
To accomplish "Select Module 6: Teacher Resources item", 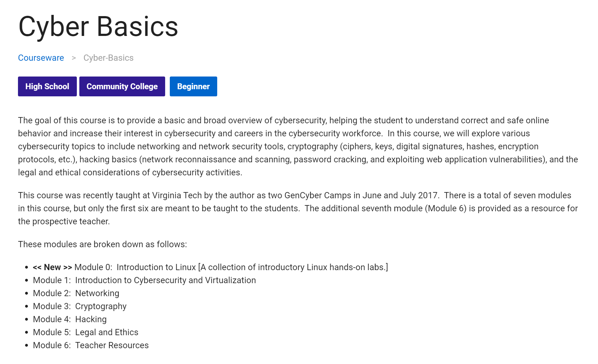I will point(91,345).
